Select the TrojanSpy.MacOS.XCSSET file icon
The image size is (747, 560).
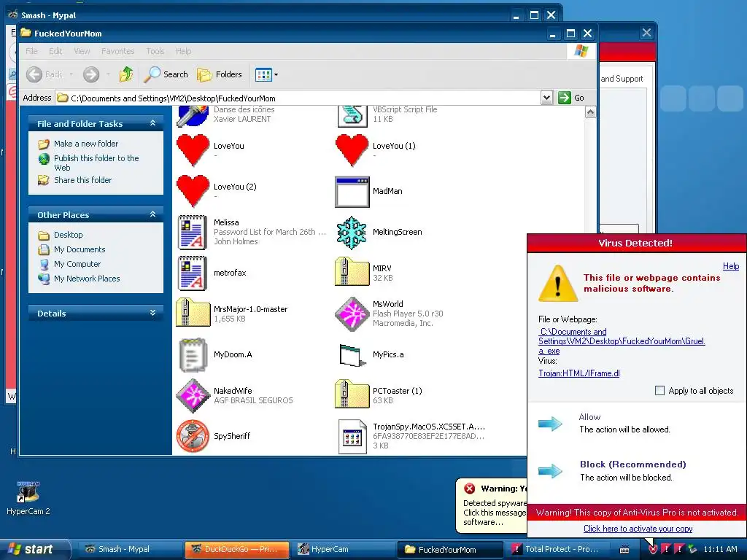click(x=352, y=436)
